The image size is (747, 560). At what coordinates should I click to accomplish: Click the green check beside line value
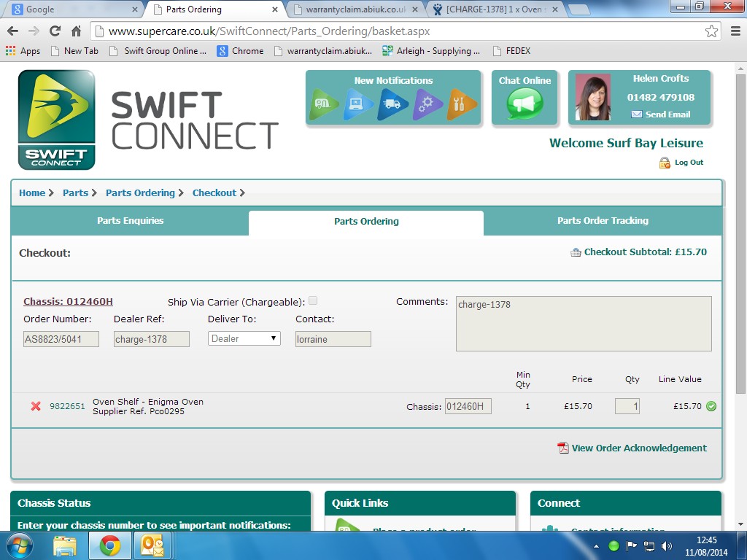pos(711,406)
